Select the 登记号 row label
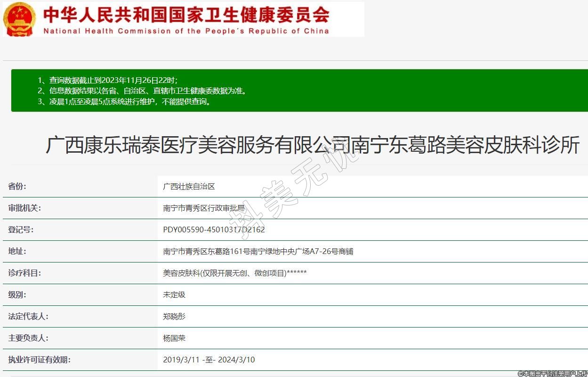The width and height of the screenshot is (588, 377). (x=21, y=229)
